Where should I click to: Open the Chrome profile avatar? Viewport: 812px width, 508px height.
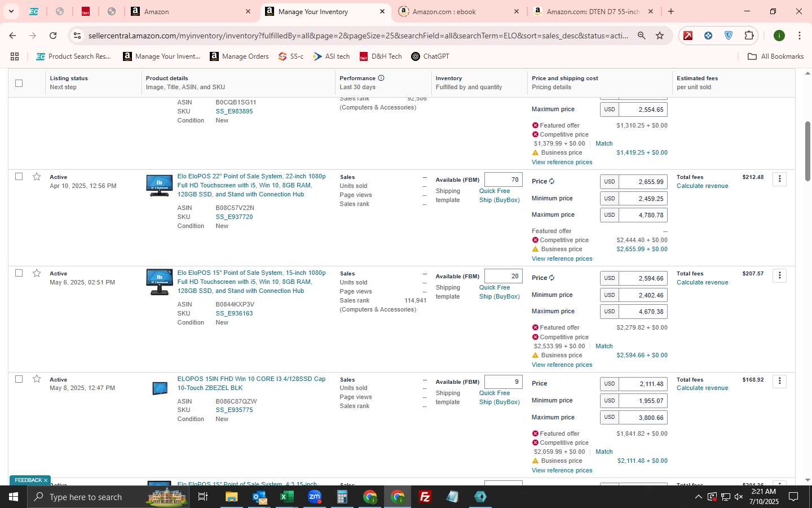click(779, 36)
